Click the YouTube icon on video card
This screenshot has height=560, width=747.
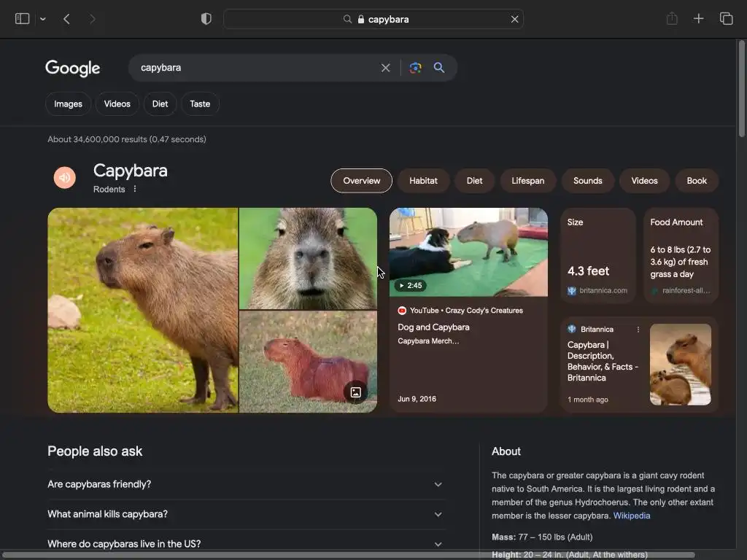pyautogui.click(x=402, y=311)
